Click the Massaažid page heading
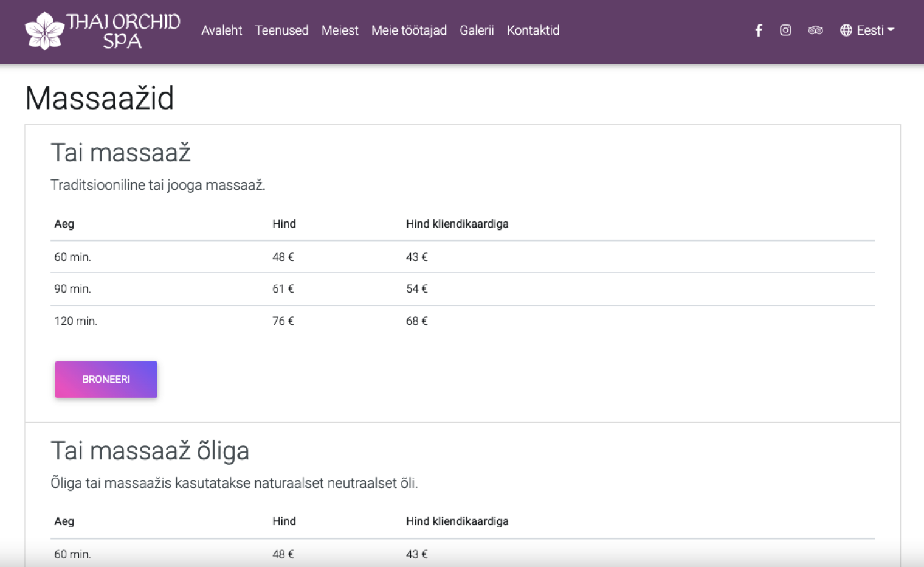Image resolution: width=924 pixels, height=567 pixels. (x=100, y=98)
